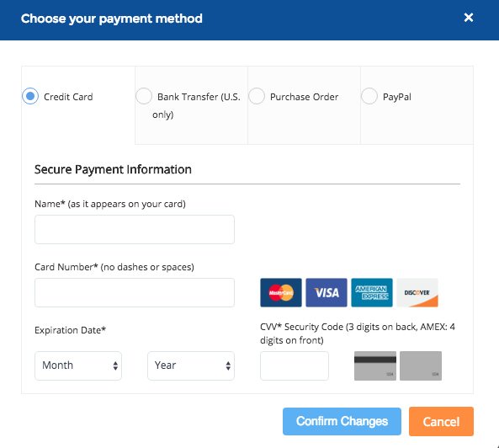Screen dimensions: 499x448
Task: Click the Discover card logo
Action: pyautogui.click(x=417, y=292)
